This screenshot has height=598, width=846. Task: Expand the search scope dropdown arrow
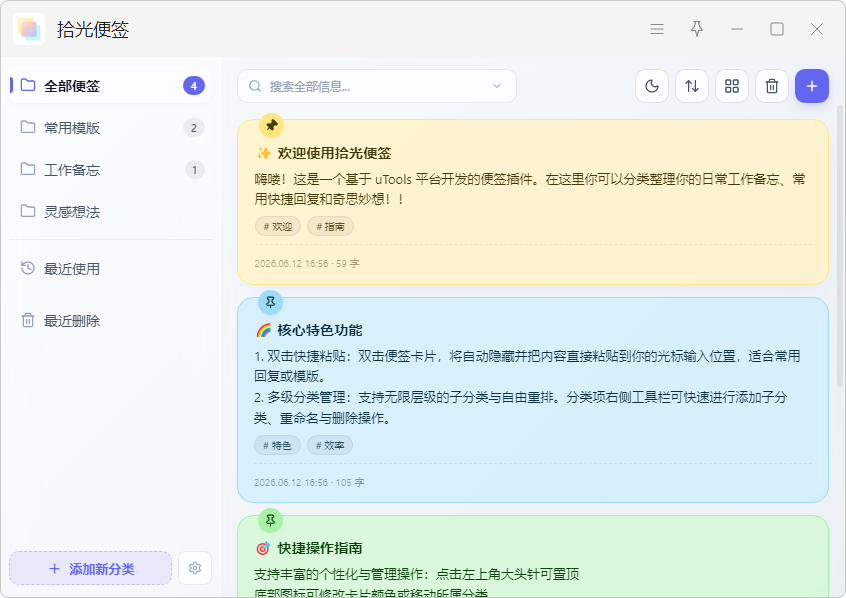(497, 86)
